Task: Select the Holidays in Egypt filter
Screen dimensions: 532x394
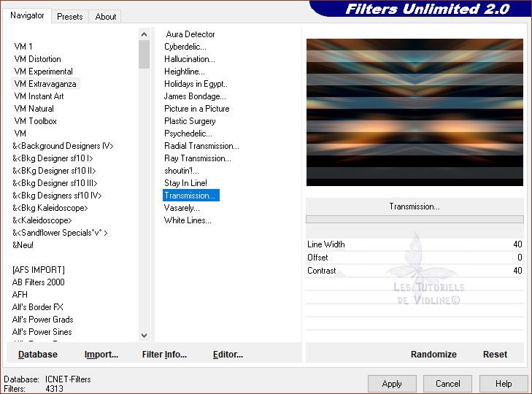Action: click(x=196, y=84)
